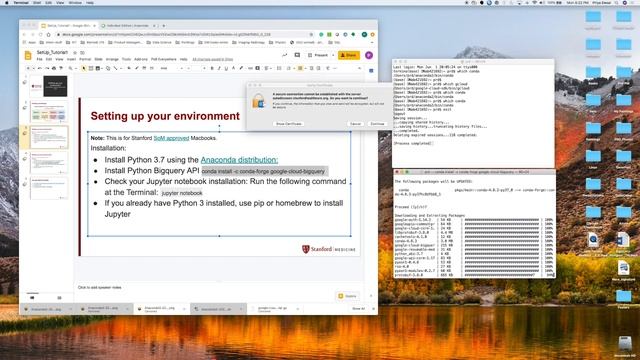Click the Chrome address bar
Viewport: 640px width, 360px height.
tap(184, 35)
